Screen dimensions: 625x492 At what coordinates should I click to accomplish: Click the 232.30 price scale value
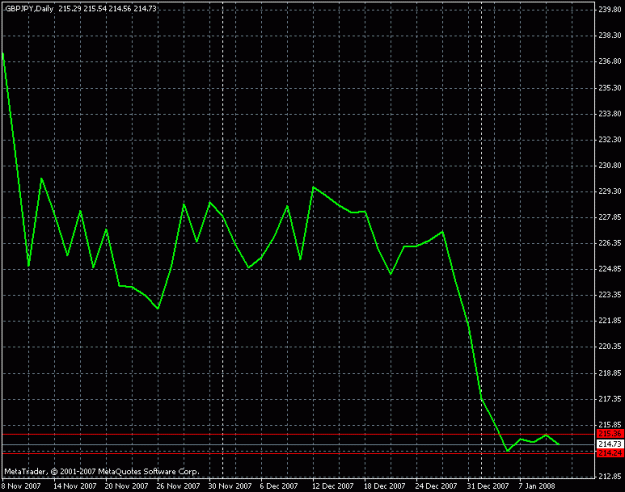[610, 140]
